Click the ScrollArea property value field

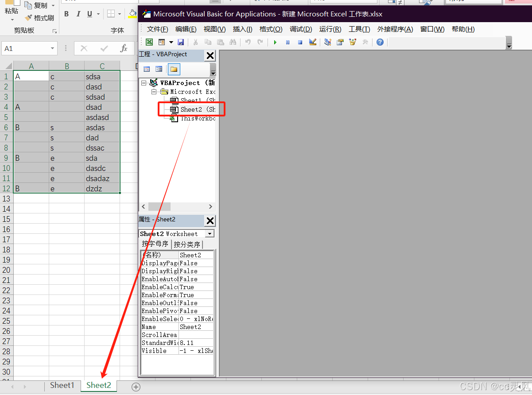(x=196, y=335)
